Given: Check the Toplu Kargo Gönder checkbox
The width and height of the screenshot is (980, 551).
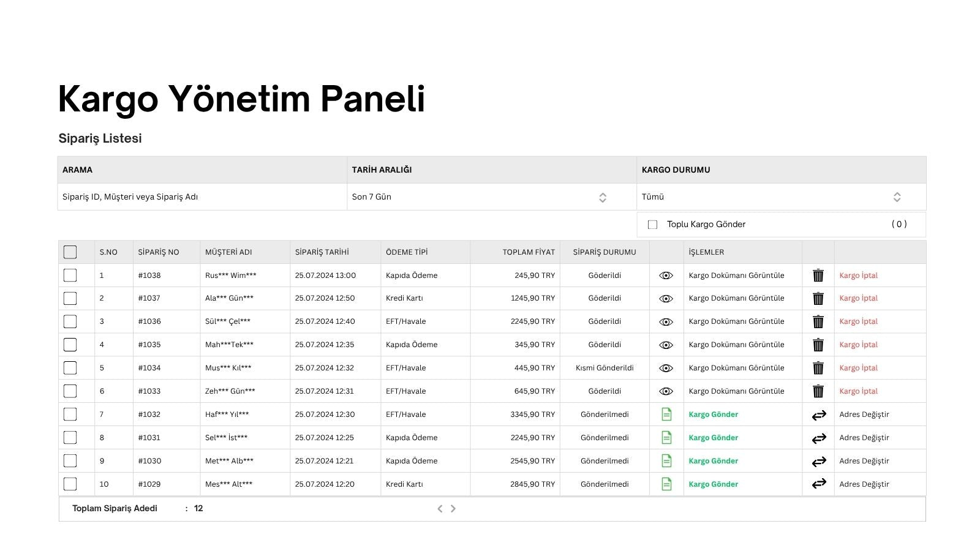Looking at the screenshot, I should (x=652, y=225).
